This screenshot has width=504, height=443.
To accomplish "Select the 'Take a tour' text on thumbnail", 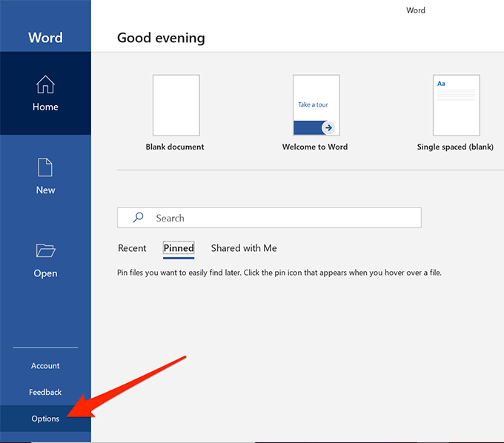I will [313, 104].
